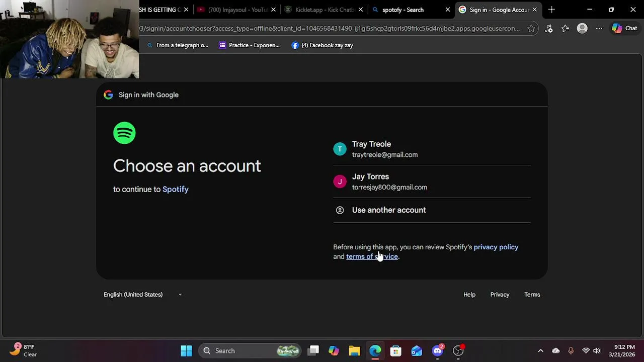Viewport: 644px width, 362px height.
Task: Show hidden system tray icons
Action: click(x=541, y=351)
